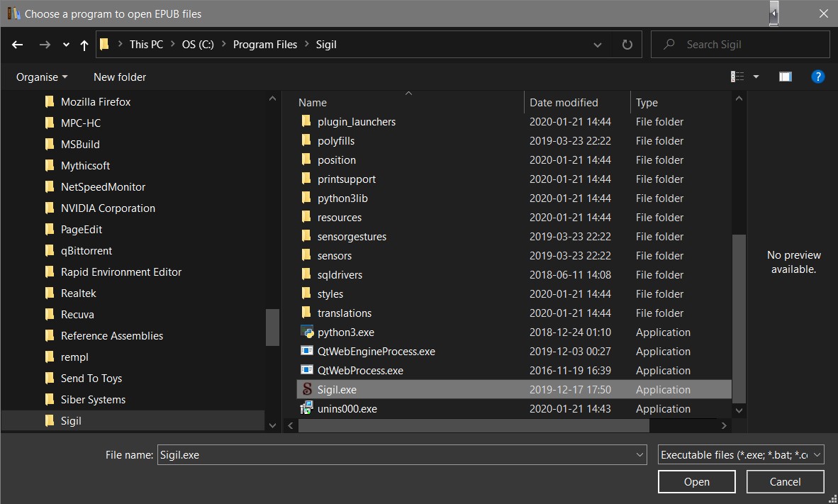Select the resources folder icon

pyautogui.click(x=306, y=217)
